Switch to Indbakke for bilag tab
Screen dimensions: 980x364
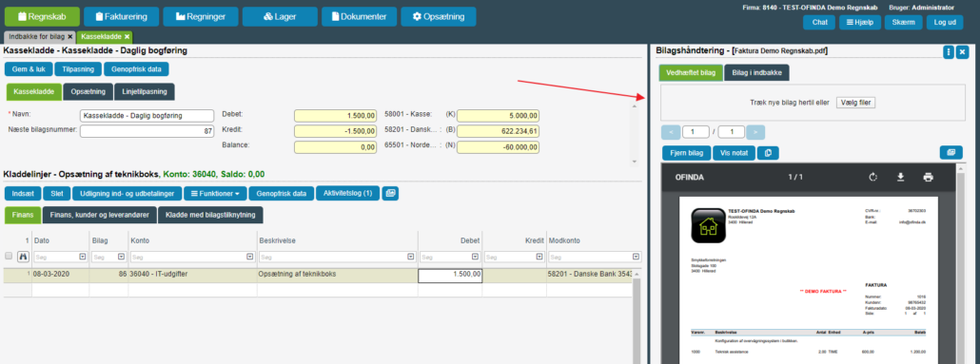(x=36, y=37)
